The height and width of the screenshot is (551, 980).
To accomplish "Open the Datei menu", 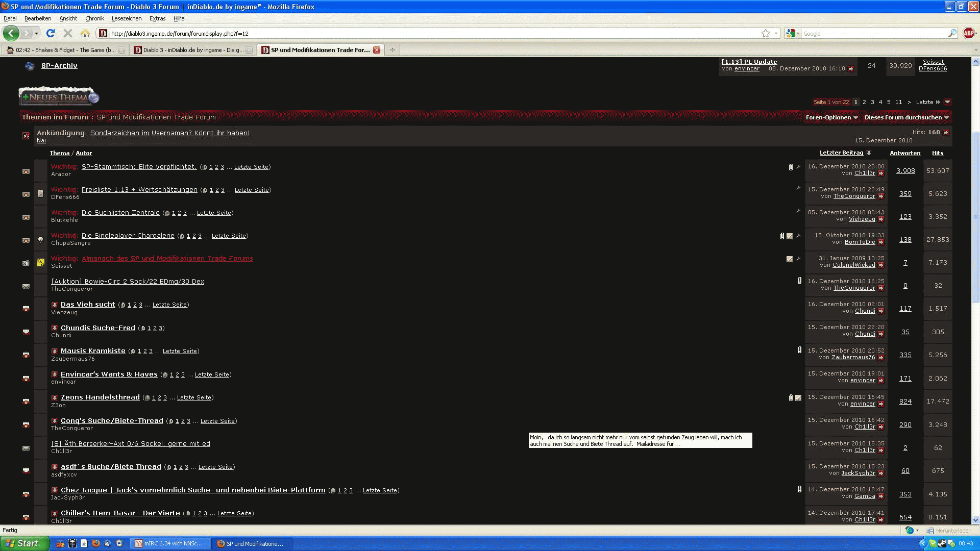I will pyautogui.click(x=10, y=18).
